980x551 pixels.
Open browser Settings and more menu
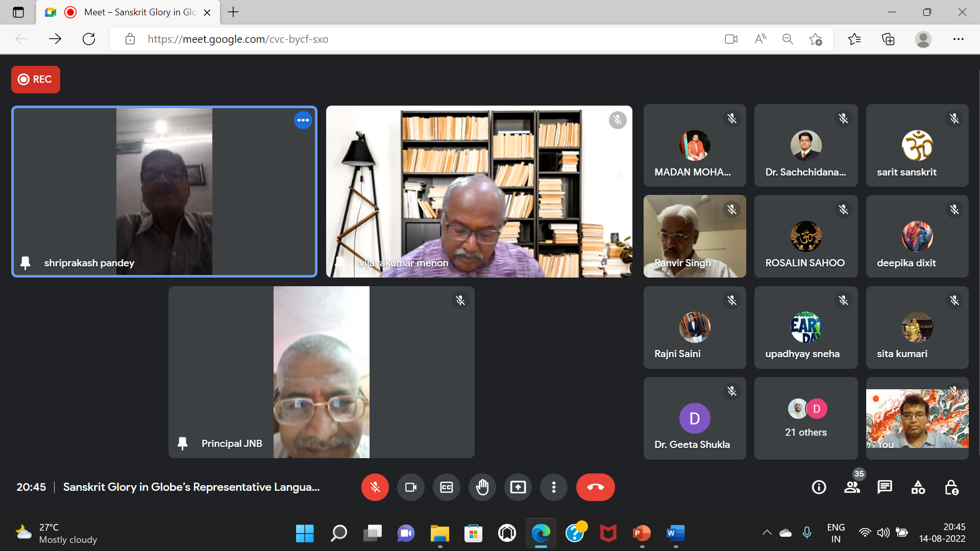(958, 39)
